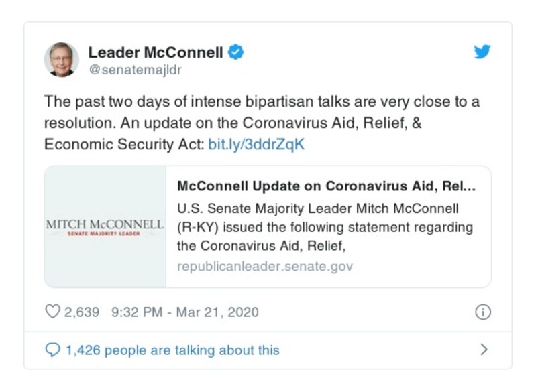Click the 2,639 likes count
Image resolution: width=536 pixels, height=392 pixels.
(82, 312)
